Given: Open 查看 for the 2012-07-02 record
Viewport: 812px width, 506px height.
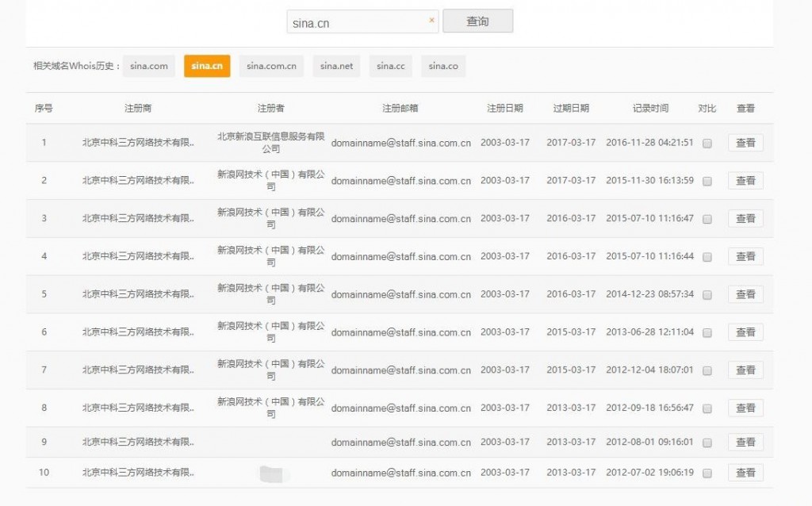Looking at the screenshot, I should pyautogui.click(x=745, y=473).
